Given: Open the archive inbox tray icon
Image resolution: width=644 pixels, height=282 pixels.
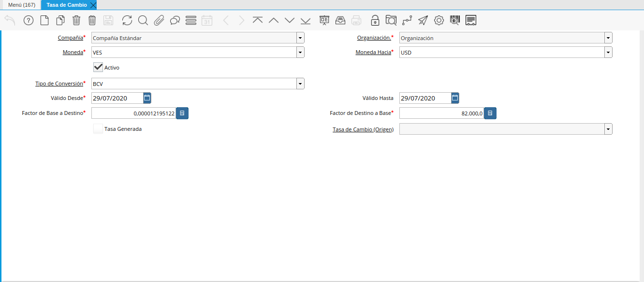Looking at the screenshot, I should click(340, 20).
